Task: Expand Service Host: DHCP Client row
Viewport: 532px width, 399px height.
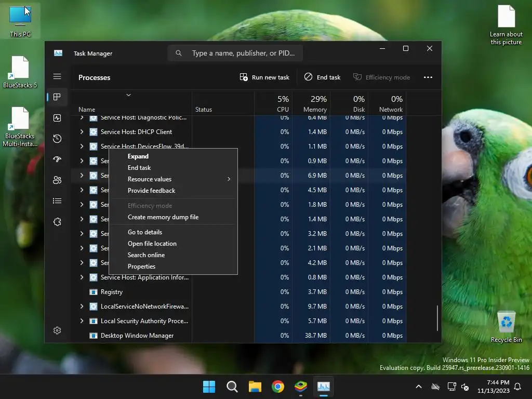Action: 82,131
